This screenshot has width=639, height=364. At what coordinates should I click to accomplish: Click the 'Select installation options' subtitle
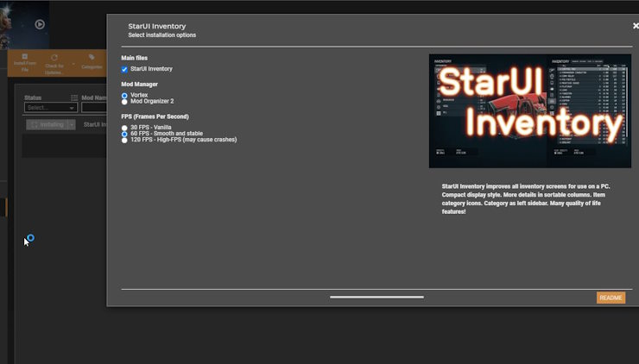[x=162, y=35]
